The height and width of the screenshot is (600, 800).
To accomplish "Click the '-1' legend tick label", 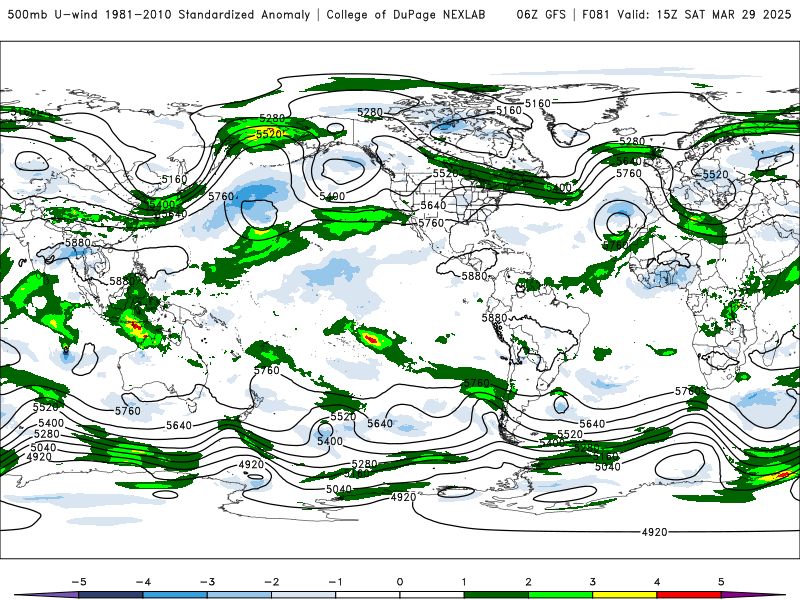I will (335, 582).
